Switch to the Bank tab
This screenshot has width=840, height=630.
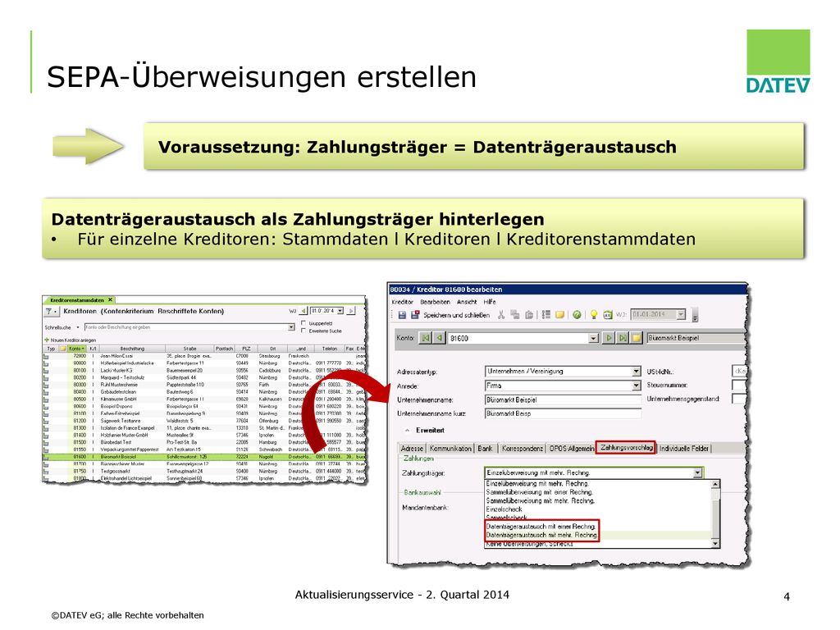click(485, 449)
